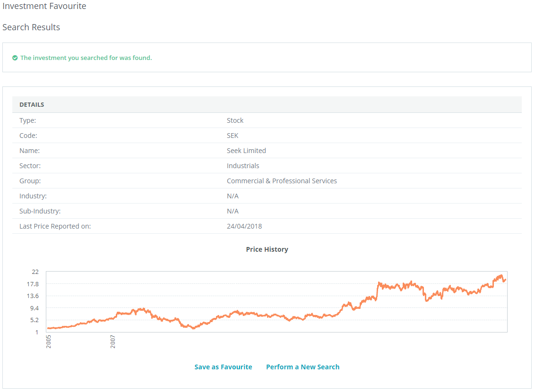Click the Save as Favourite link

[x=223, y=367]
